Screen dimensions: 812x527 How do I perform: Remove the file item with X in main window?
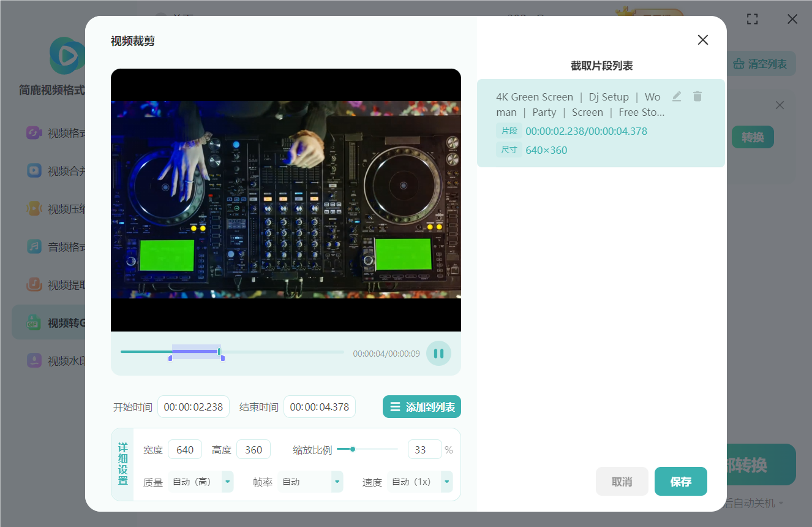(780, 105)
